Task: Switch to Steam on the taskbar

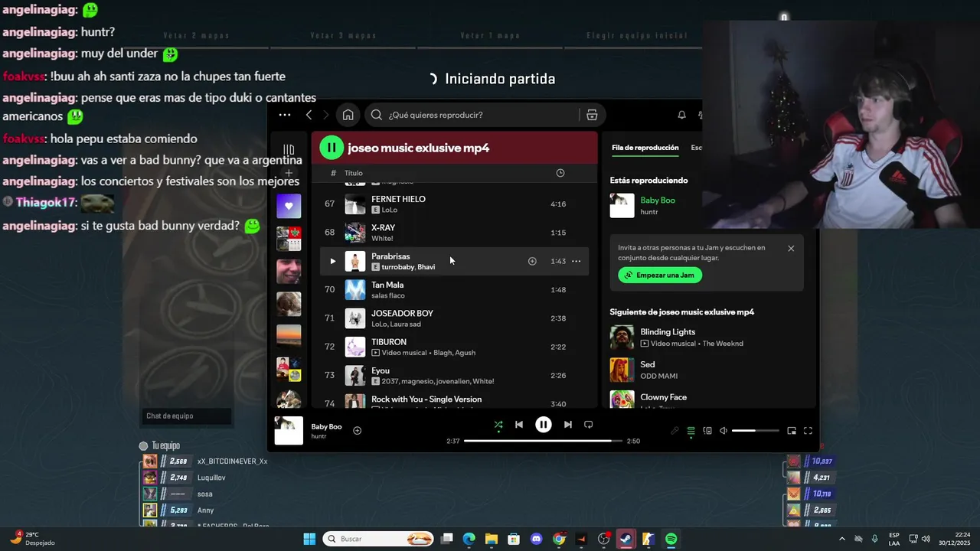Action: 626,539
